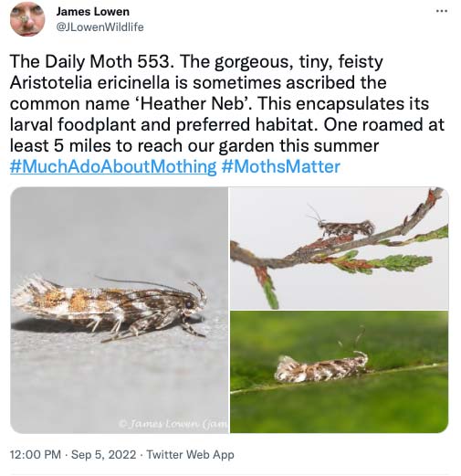Visit the @JLowenWildlife handle
Screen dimensions: 461x476
100,27
